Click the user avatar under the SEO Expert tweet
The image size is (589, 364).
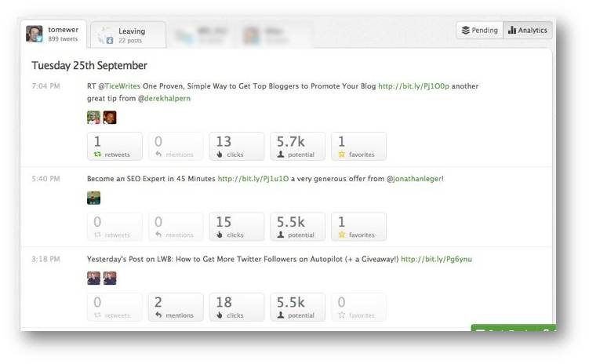(x=93, y=198)
